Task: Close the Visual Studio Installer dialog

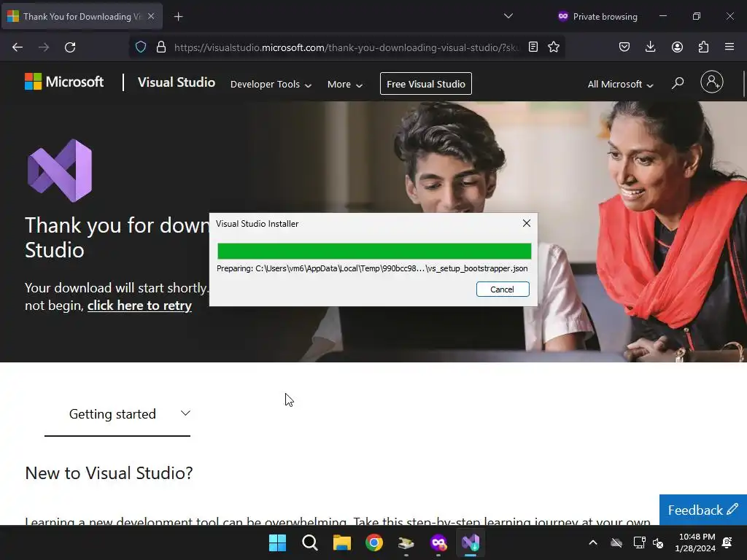Action: pos(527,223)
